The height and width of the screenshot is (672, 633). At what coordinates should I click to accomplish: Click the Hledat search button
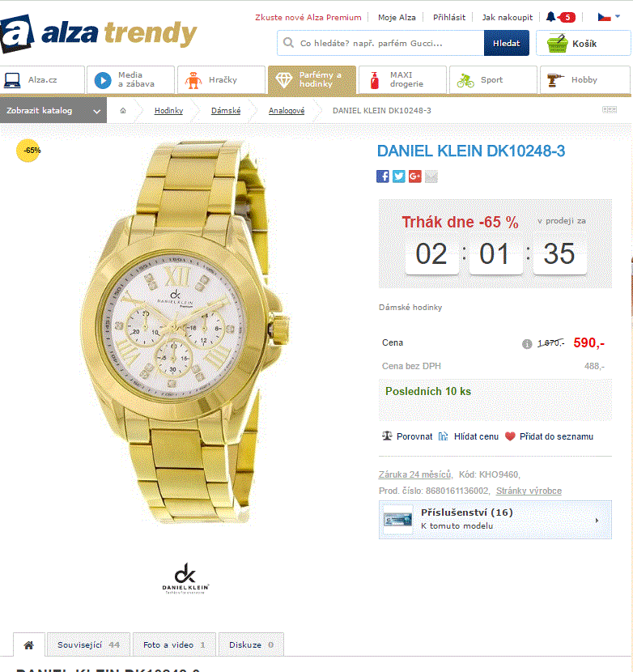click(506, 43)
